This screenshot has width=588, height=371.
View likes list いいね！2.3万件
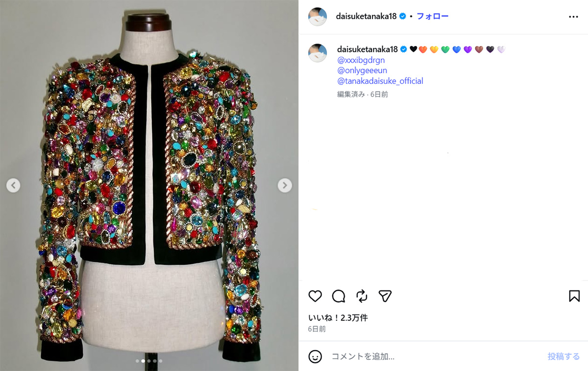pyautogui.click(x=338, y=318)
